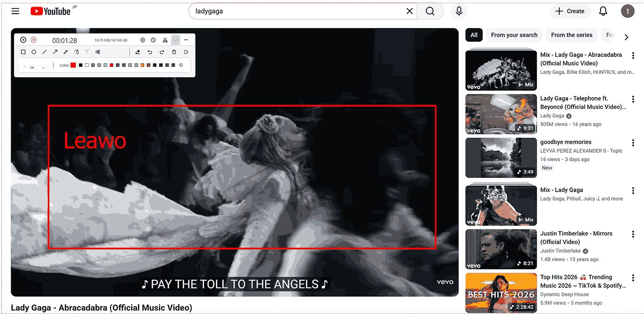Screen dimensions: 644x314
Task: Select the rectangle drawing tool
Action: (23, 52)
